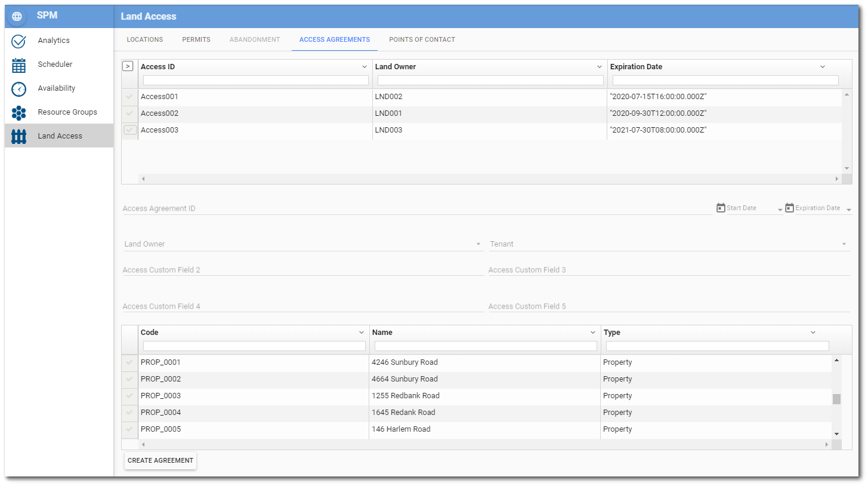868x486 pixels.
Task: Click the SPM globe icon
Action: point(17,17)
